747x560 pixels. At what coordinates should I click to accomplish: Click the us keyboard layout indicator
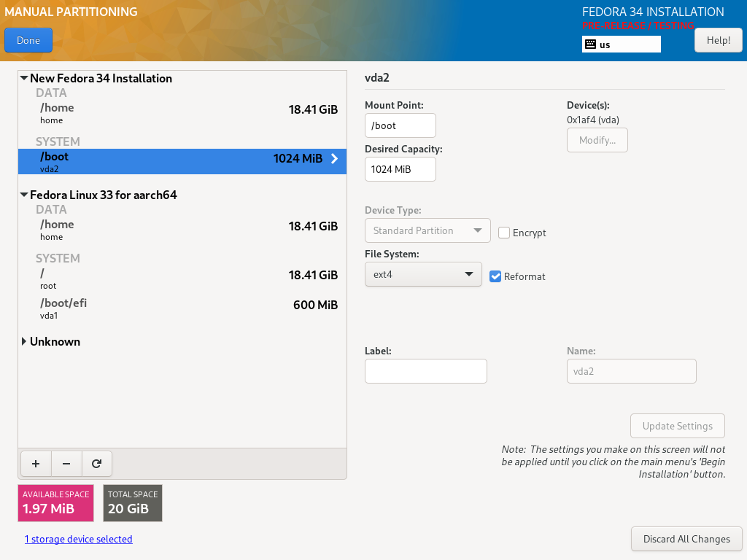pyautogui.click(x=622, y=44)
